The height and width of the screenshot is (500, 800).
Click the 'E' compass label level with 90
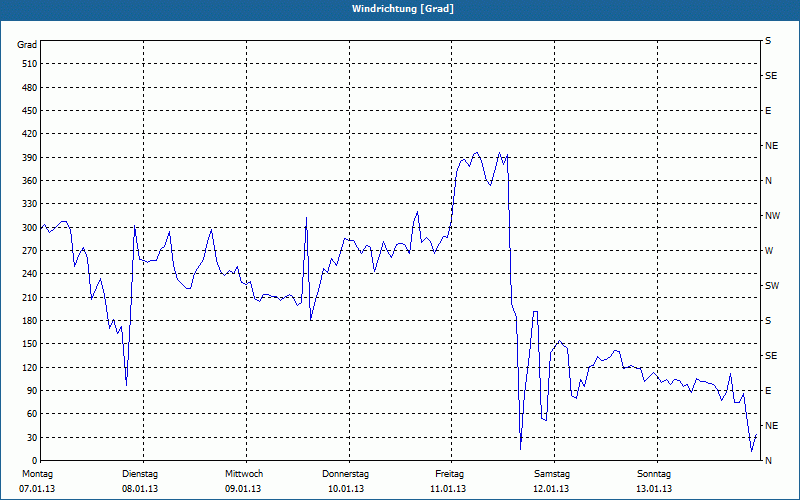tap(768, 391)
